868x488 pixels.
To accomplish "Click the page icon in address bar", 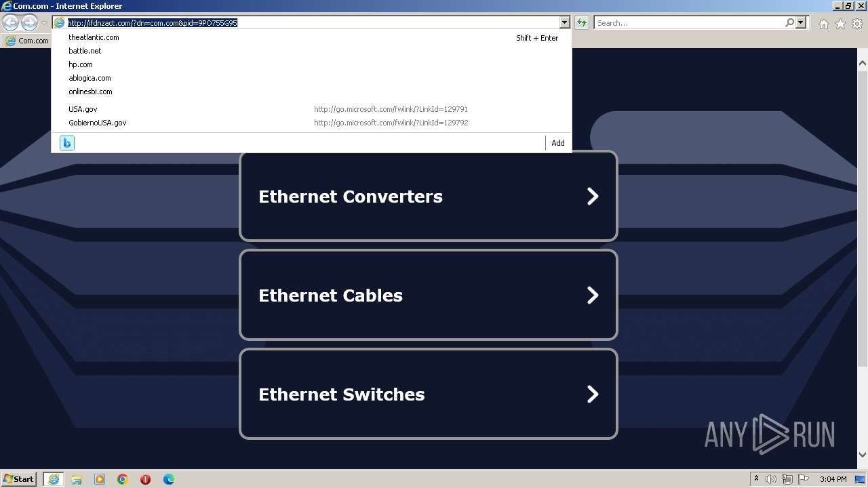I will 60,22.
